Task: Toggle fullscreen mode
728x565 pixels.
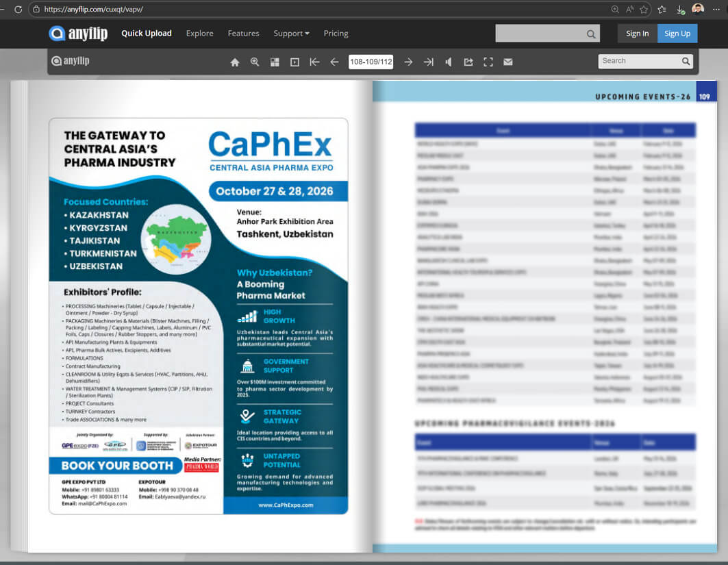Action: (x=488, y=62)
